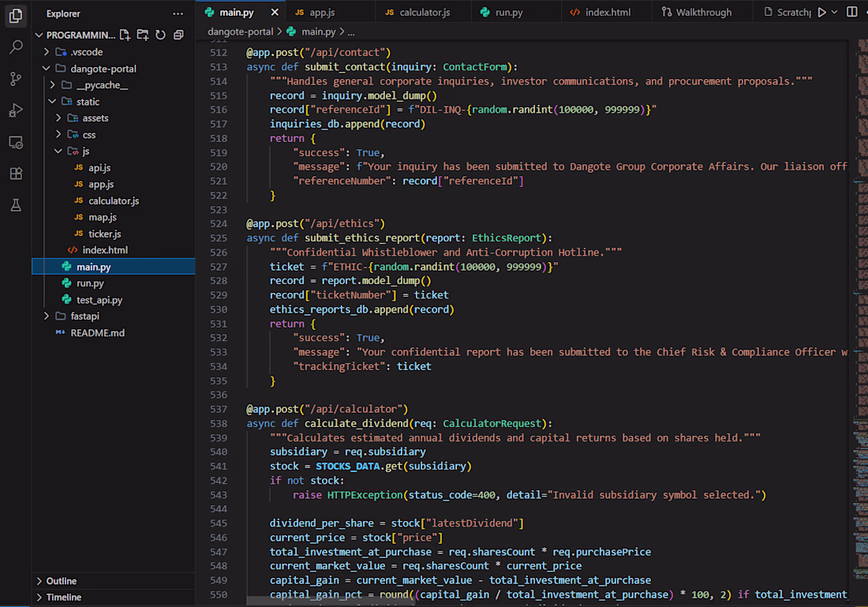Image resolution: width=868 pixels, height=607 pixels.
Task: Expand the .vscode folder
Action: (47, 52)
